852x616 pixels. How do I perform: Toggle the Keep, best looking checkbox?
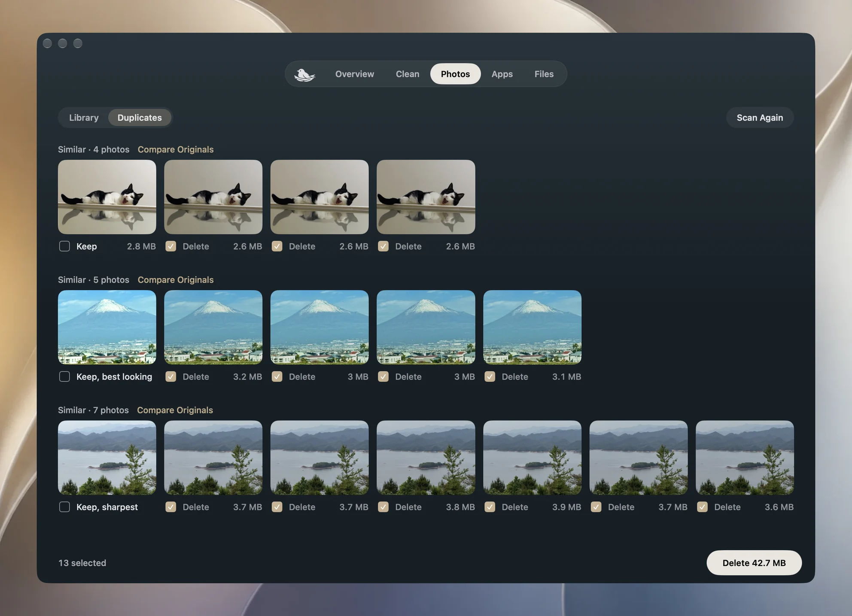[x=64, y=377]
